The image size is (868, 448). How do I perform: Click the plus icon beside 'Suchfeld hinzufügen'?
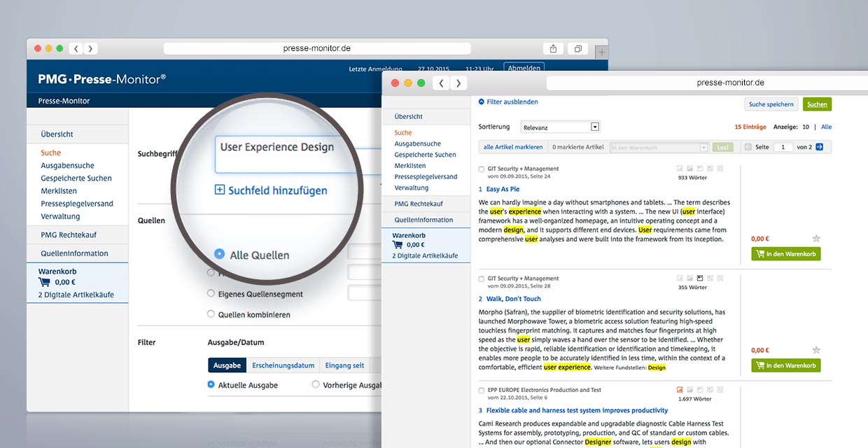click(x=220, y=190)
